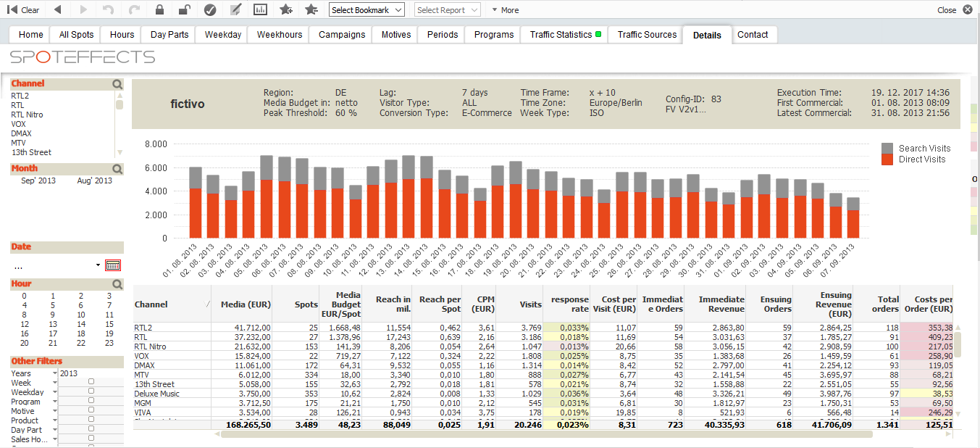Tick the Product filter box
The width and height of the screenshot is (980, 448).
click(91, 419)
